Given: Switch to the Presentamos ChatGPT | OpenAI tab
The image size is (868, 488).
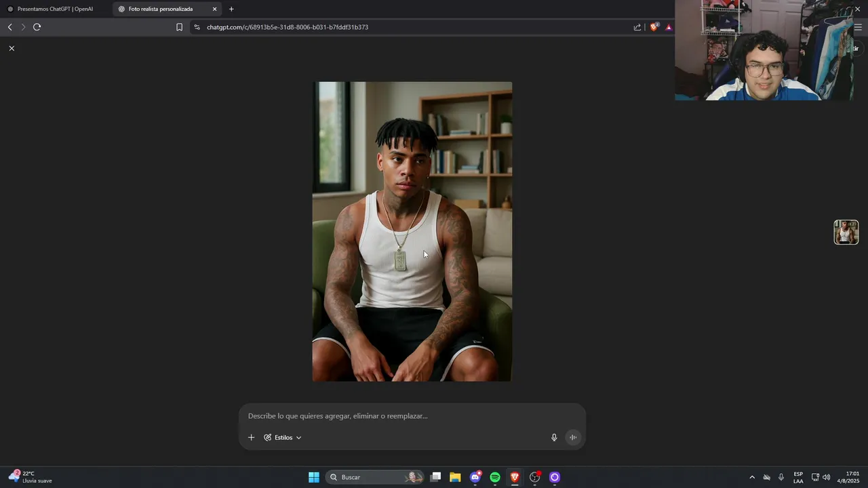Looking at the screenshot, I should click(56, 9).
